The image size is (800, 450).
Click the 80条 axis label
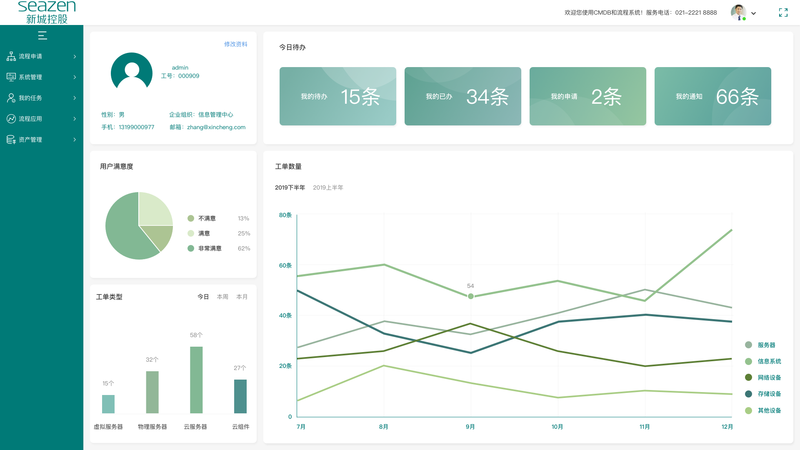285,215
